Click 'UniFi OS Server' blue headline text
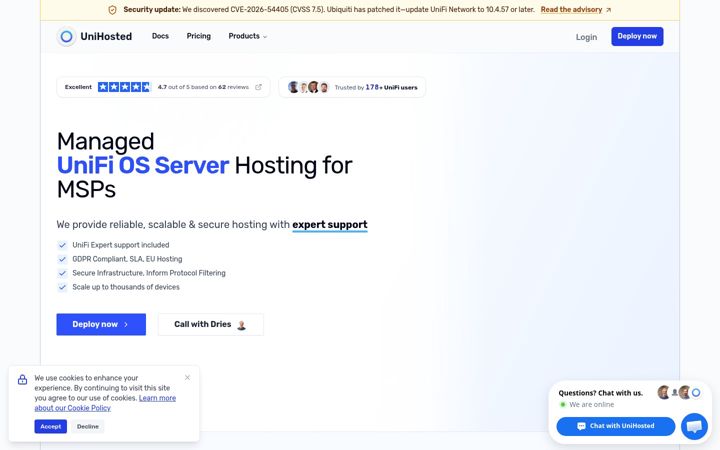The width and height of the screenshot is (720, 450). tap(143, 165)
